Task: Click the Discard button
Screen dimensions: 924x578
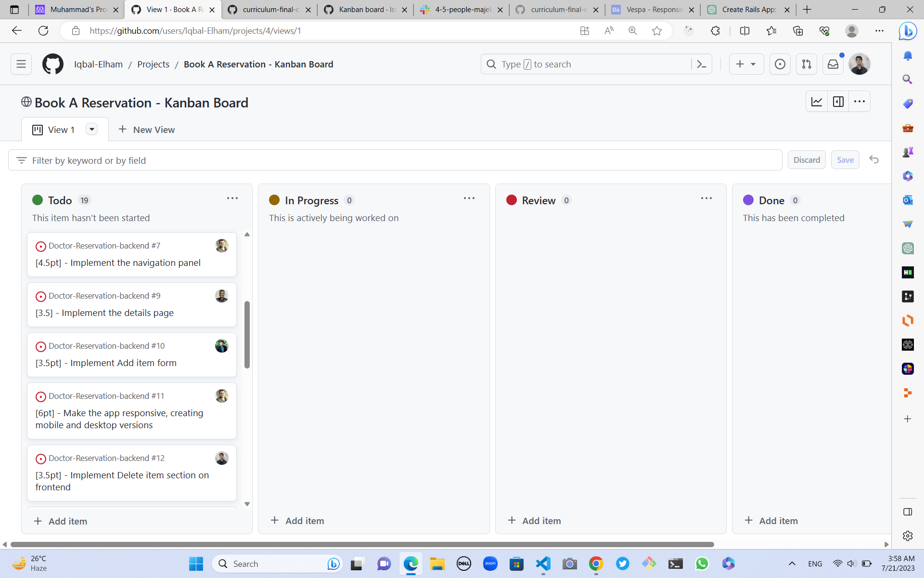Action: click(807, 159)
